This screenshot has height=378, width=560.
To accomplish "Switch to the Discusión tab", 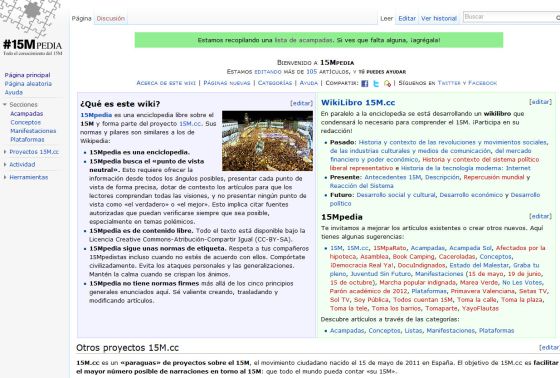I will pyautogui.click(x=110, y=19).
